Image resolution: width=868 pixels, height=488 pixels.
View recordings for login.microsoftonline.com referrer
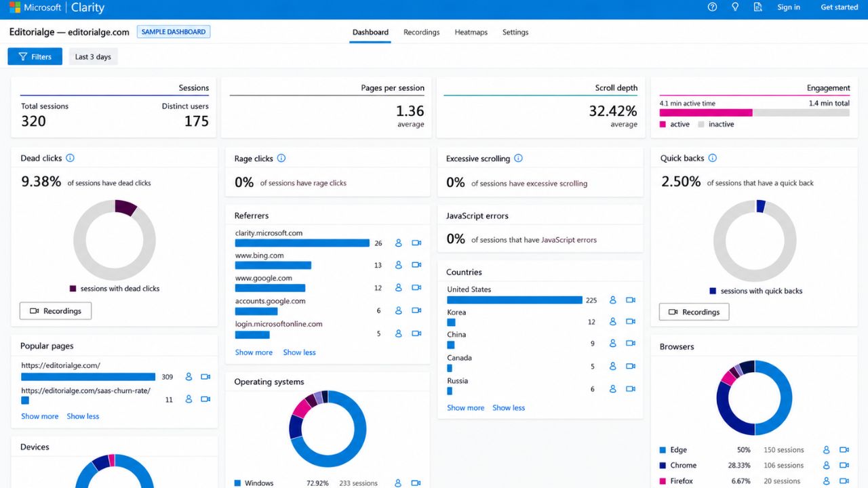416,333
